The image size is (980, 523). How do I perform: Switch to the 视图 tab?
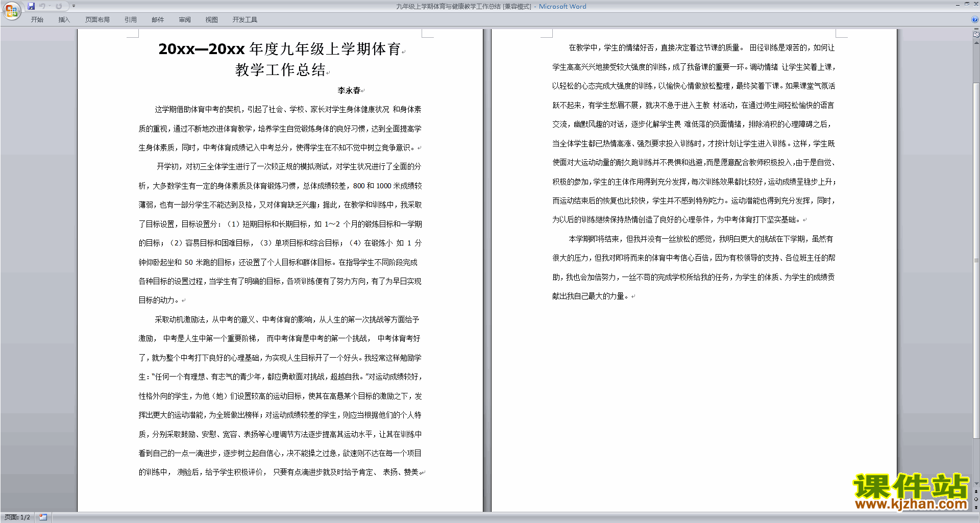tap(212, 19)
